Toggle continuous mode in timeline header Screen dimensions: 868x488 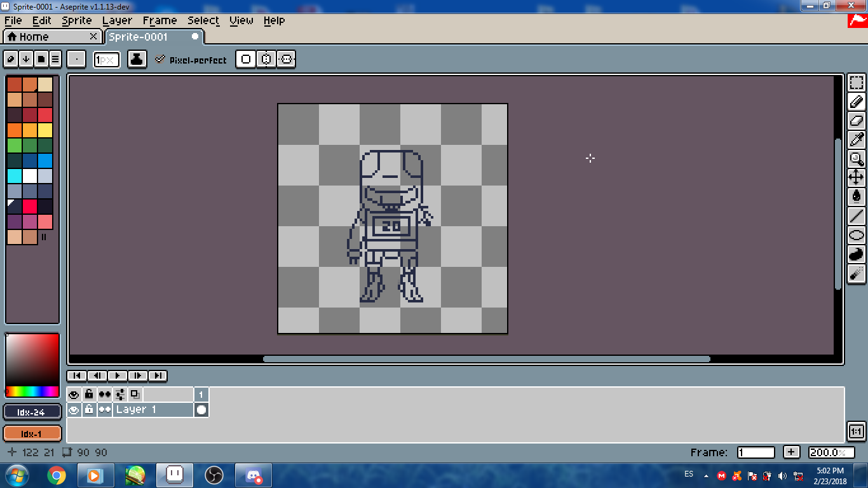pos(105,395)
